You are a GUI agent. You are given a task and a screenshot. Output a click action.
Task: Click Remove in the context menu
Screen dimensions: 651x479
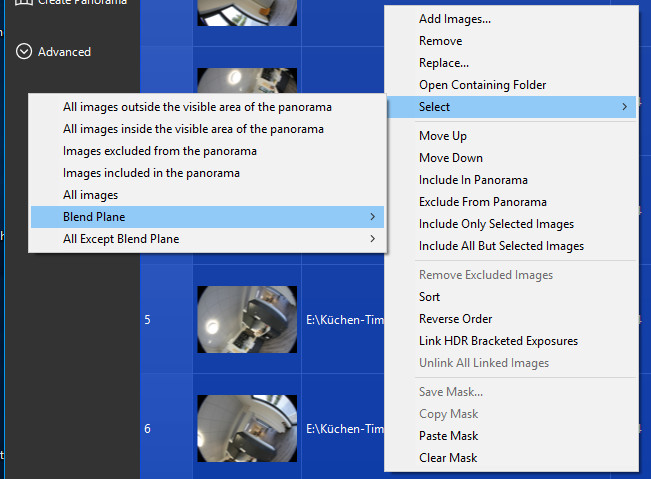click(440, 41)
